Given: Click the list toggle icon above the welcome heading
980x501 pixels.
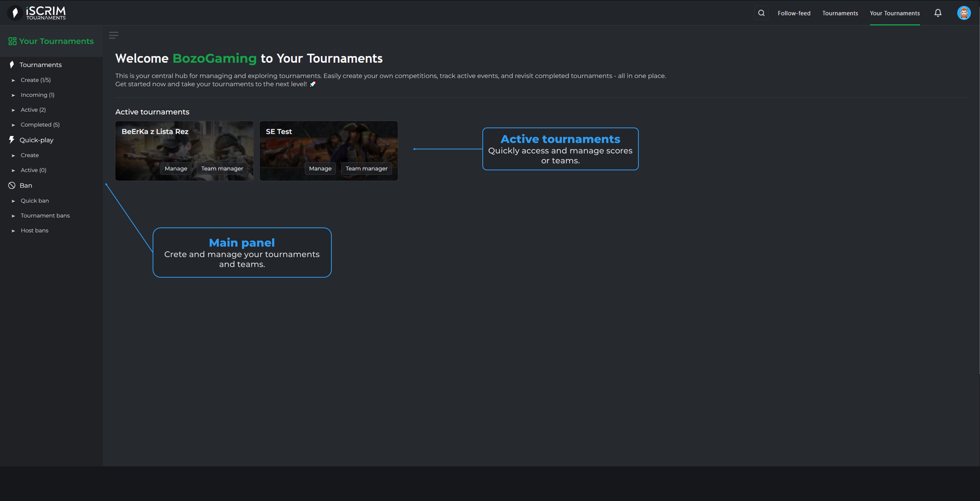Looking at the screenshot, I should 113,35.
